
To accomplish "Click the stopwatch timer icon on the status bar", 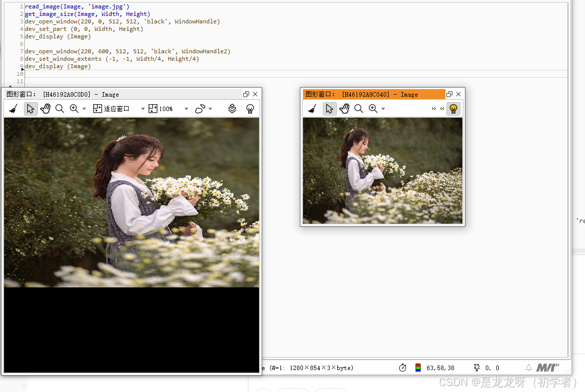I will click(403, 368).
